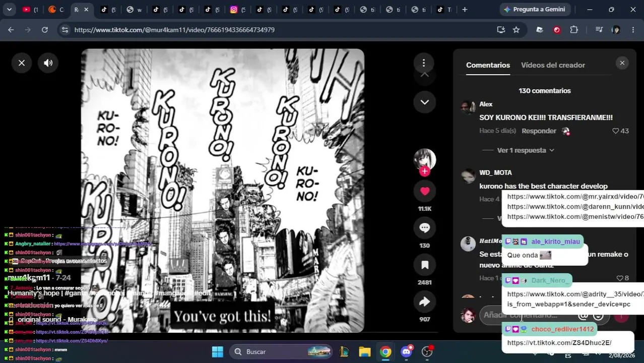Open Google Chrome taskbar icon
The width and height of the screenshot is (644, 363).
click(385, 352)
